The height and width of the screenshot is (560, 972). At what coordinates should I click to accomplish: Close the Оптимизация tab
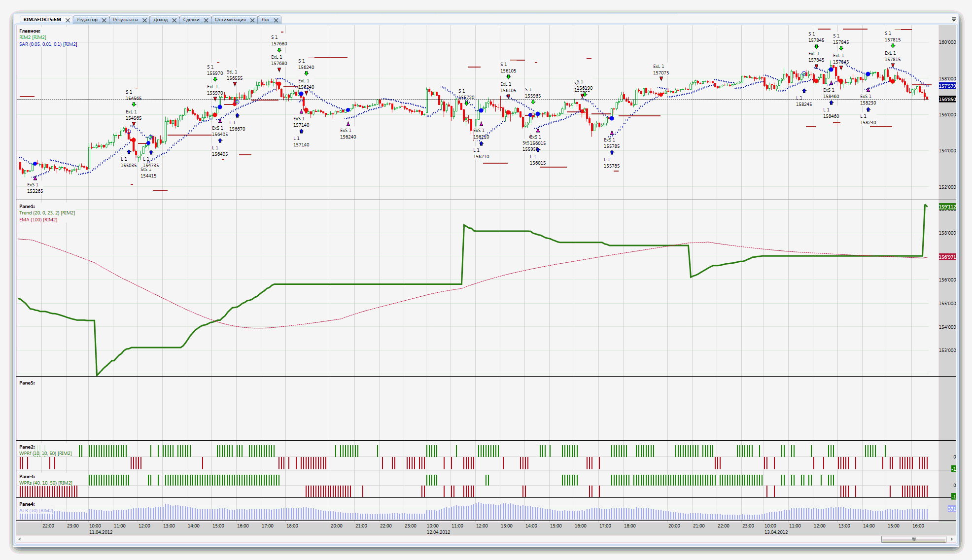252,20
